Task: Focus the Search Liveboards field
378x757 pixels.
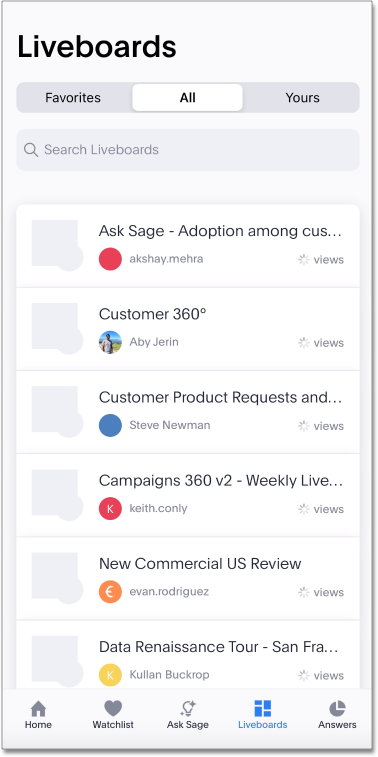Action: 188,150
